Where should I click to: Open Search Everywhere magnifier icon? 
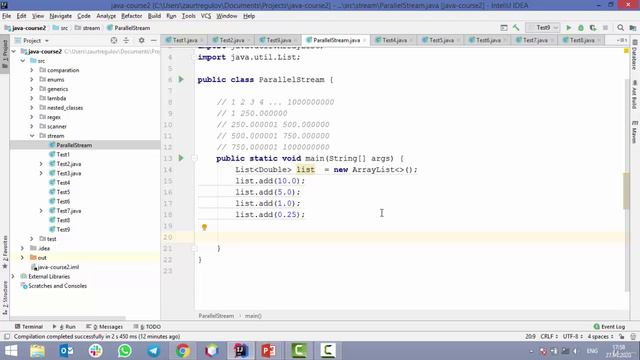(620, 28)
